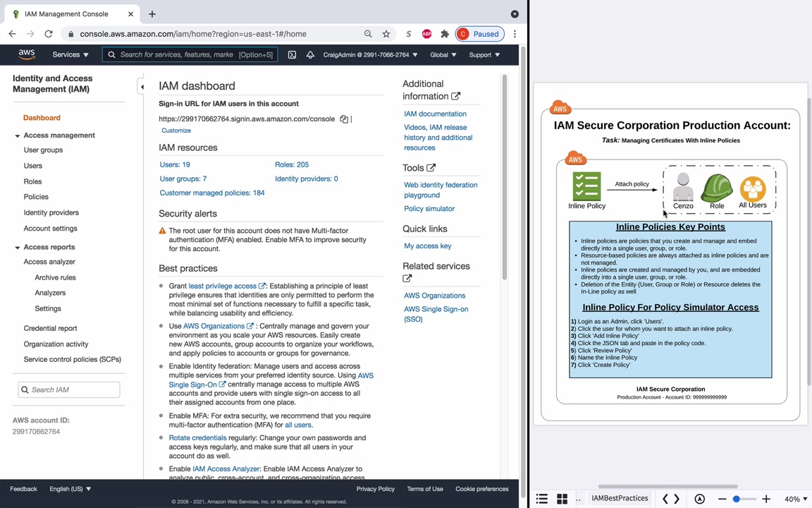Open the extensions puzzle icon
Screen dimensions: 812x508
(x=445, y=34)
